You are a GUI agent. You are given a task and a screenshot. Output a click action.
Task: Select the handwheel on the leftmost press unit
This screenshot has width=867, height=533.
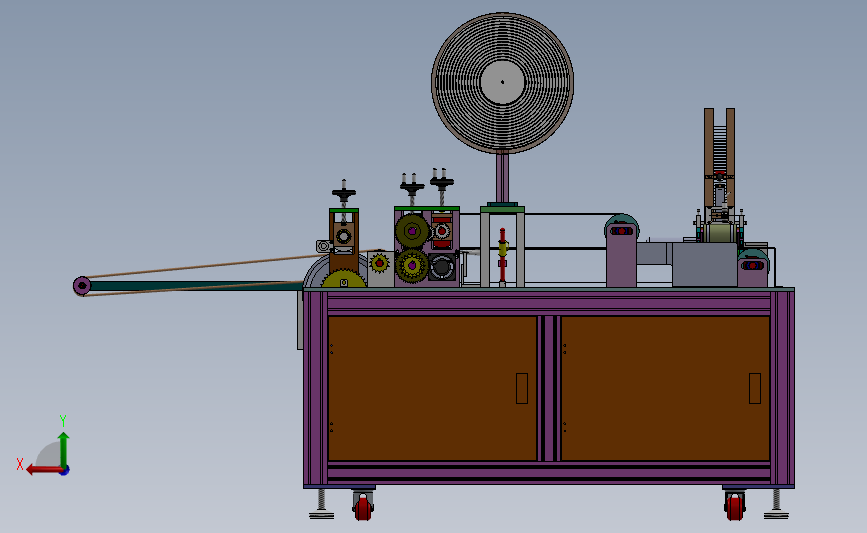point(344,194)
